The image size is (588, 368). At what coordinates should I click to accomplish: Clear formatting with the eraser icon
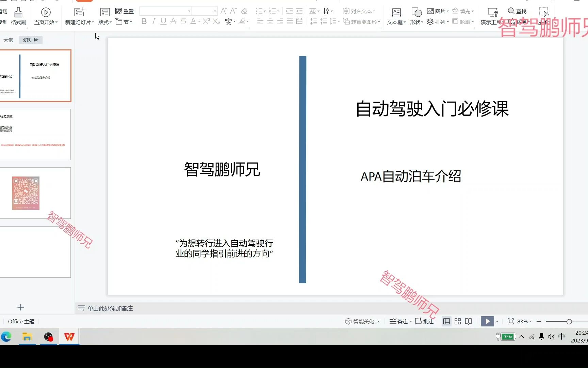point(244,11)
